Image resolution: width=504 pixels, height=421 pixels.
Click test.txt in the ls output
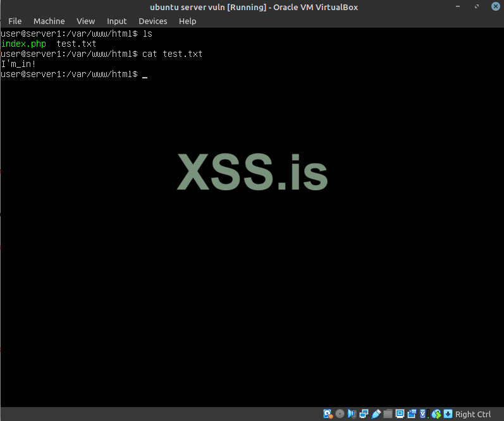(76, 44)
